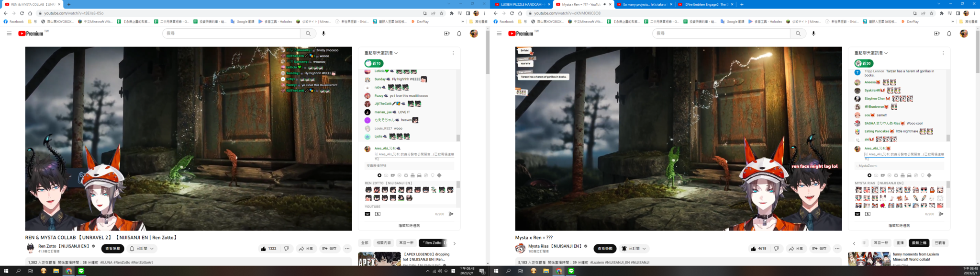
Task: Show previous chips arrow in Mysta Rias window
Action: pyautogui.click(x=854, y=243)
